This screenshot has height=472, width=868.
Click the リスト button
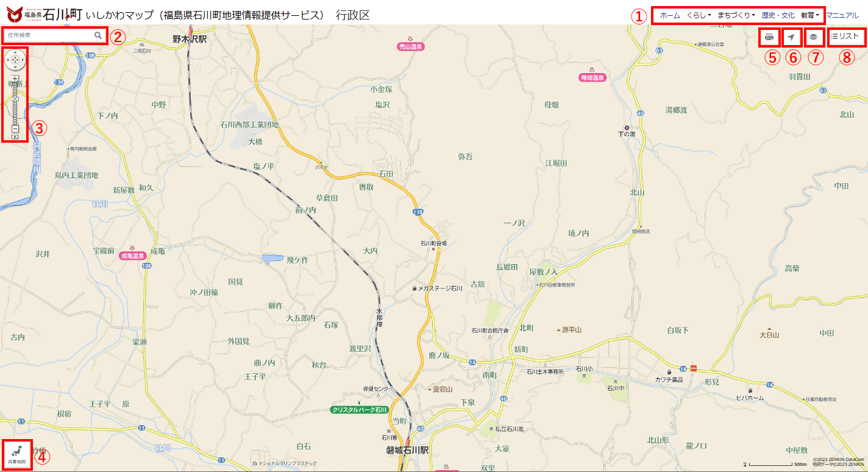[845, 37]
